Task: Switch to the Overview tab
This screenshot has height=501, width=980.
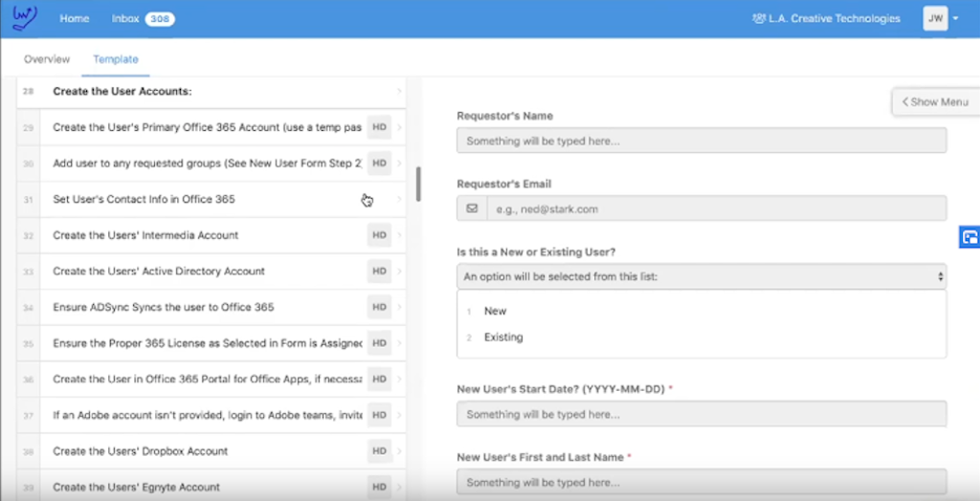Action: [x=47, y=59]
